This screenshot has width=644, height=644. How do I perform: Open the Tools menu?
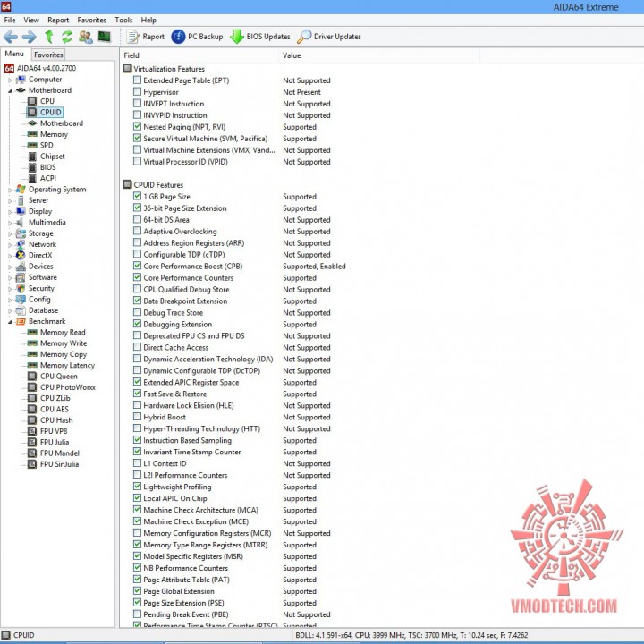[123, 20]
